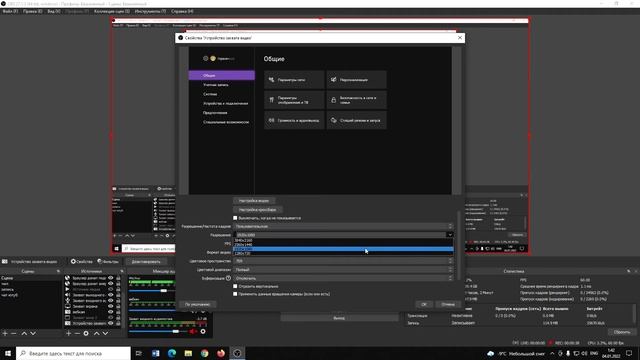This screenshot has height=360, width=640.
Task: Open Вид menu
Action: click(x=54, y=11)
